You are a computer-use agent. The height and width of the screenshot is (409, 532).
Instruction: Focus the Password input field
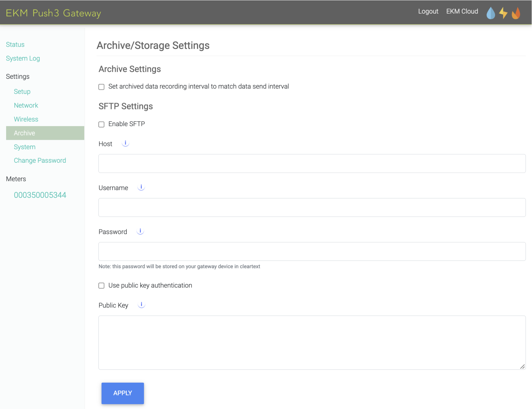click(x=312, y=251)
